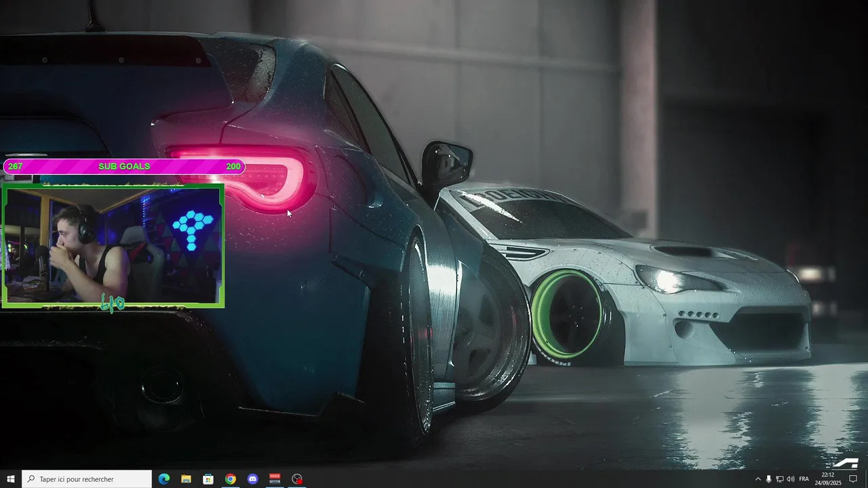
Task: Click the SUB GOALS progress bar
Action: [x=124, y=167]
